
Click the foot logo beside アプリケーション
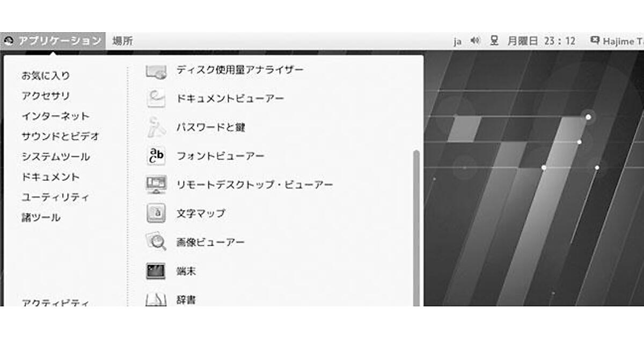pyautogui.click(x=8, y=41)
